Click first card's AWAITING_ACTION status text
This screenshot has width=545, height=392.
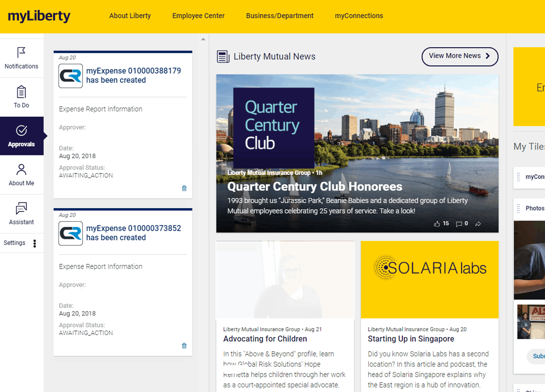[86, 175]
